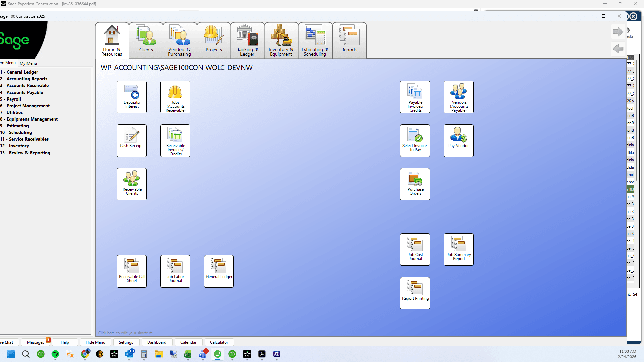This screenshot has width=644, height=362.
Task: Open Jobs (Accounts Receivable) shortcut
Action: [x=175, y=97]
